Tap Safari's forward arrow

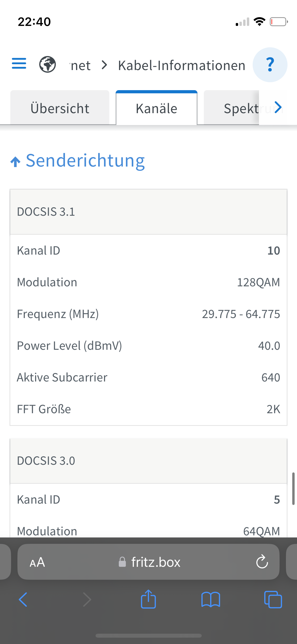(87, 599)
